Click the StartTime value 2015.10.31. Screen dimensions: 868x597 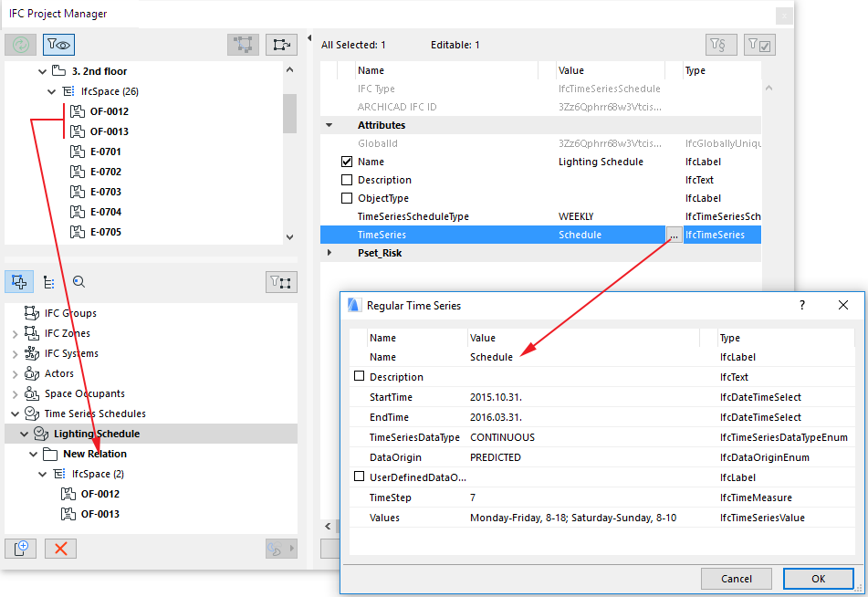pyautogui.click(x=496, y=397)
